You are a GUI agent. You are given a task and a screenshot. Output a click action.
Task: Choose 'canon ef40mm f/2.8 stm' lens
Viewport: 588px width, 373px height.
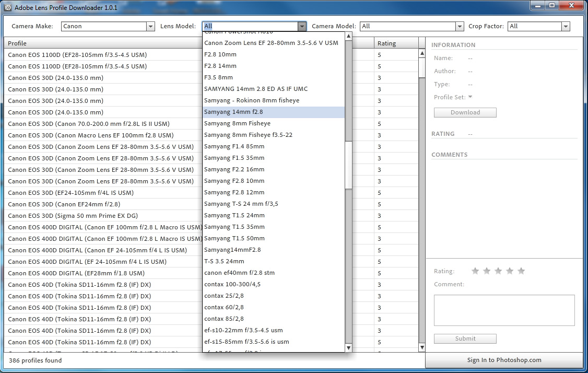tap(274, 273)
